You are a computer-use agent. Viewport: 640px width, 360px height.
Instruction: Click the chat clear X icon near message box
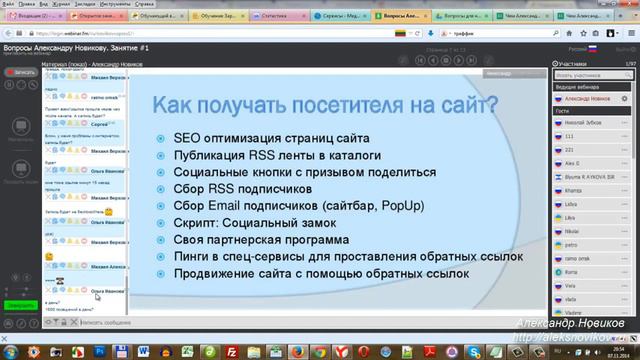(x=74, y=322)
